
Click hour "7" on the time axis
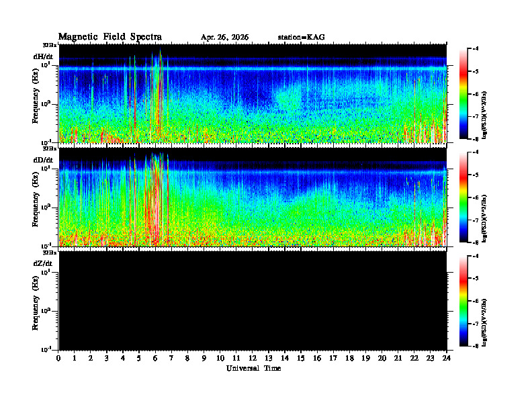coord(171,358)
